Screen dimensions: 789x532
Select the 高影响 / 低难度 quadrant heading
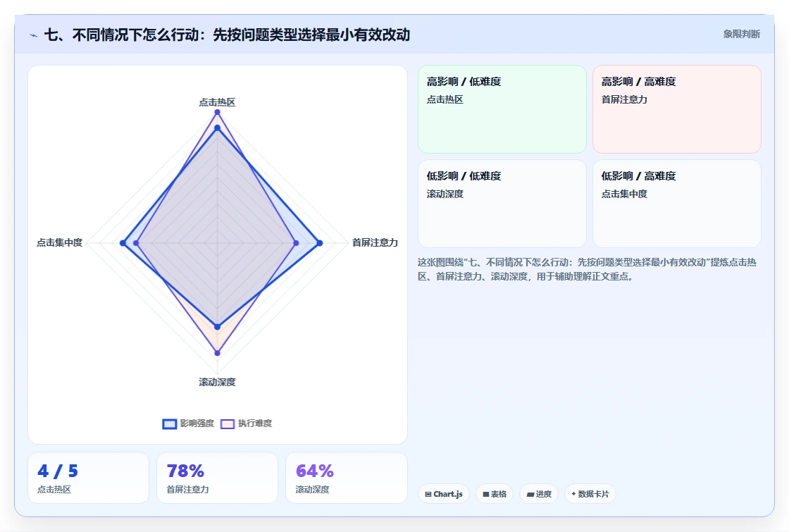(464, 82)
